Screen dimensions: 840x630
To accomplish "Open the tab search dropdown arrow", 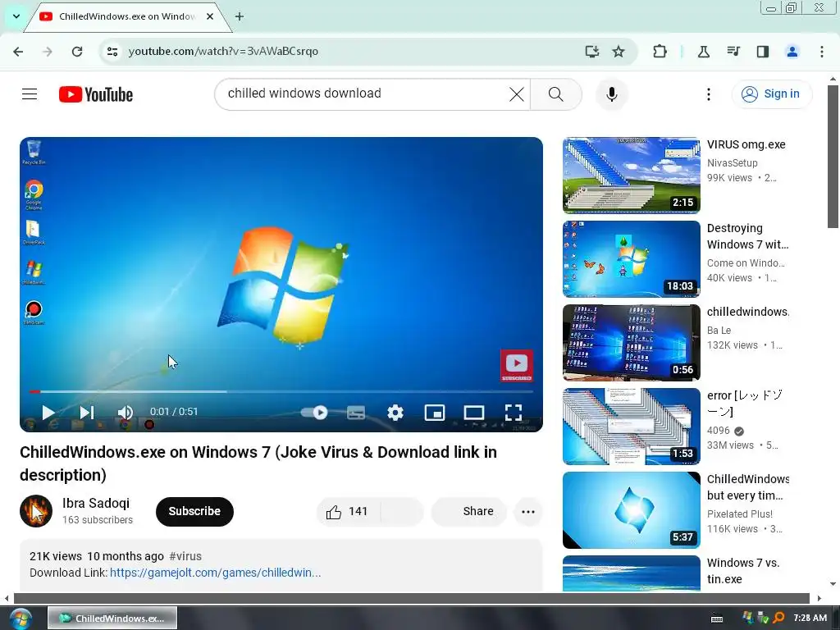I will 16,16.
